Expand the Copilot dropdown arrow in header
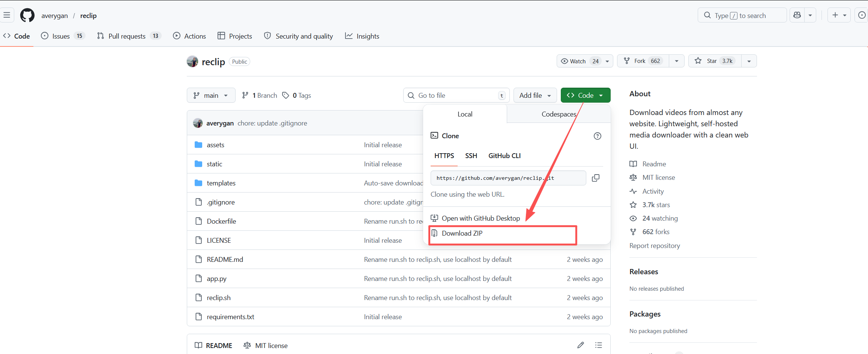 810,15
